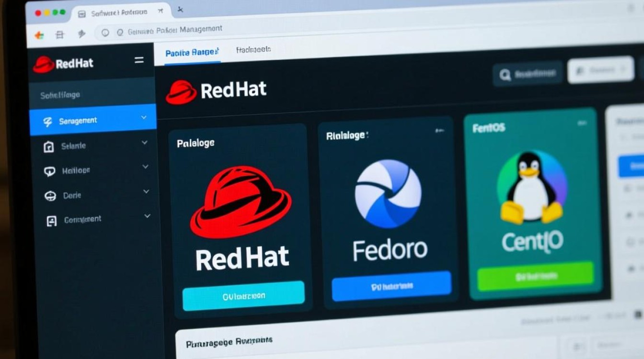This screenshot has width=644, height=359.
Task: Expand the highlighted blue sidebar item's chevron
Action: (x=144, y=117)
